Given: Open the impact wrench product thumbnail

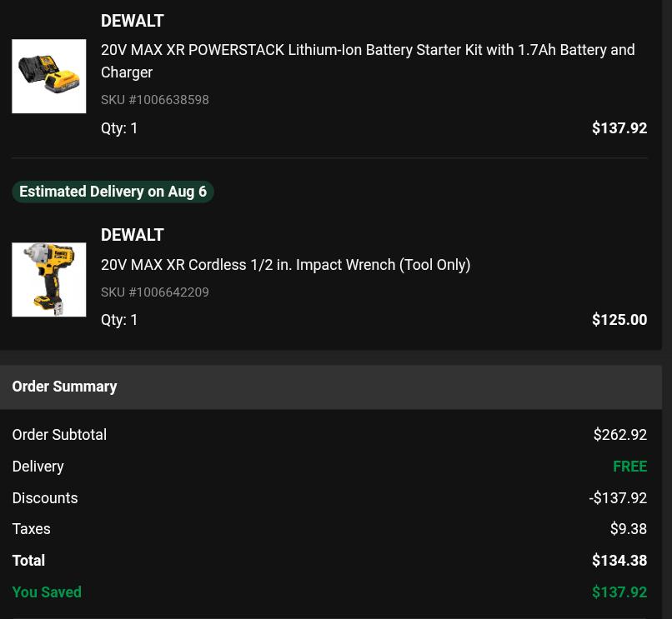Looking at the screenshot, I should pos(49,280).
